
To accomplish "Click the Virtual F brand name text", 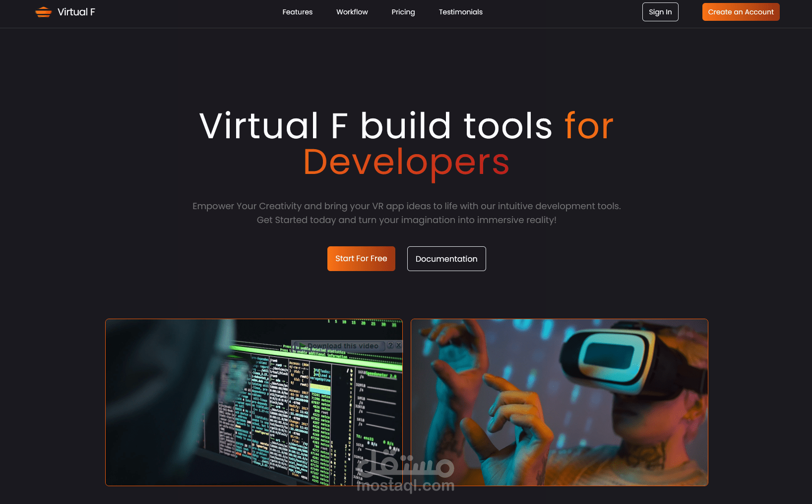I will (x=76, y=12).
